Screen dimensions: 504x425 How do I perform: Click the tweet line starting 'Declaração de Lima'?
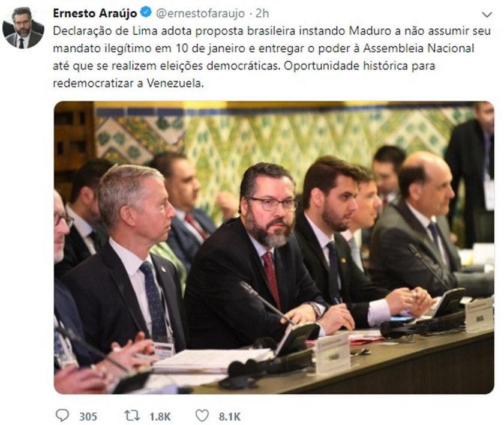coord(272,31)
